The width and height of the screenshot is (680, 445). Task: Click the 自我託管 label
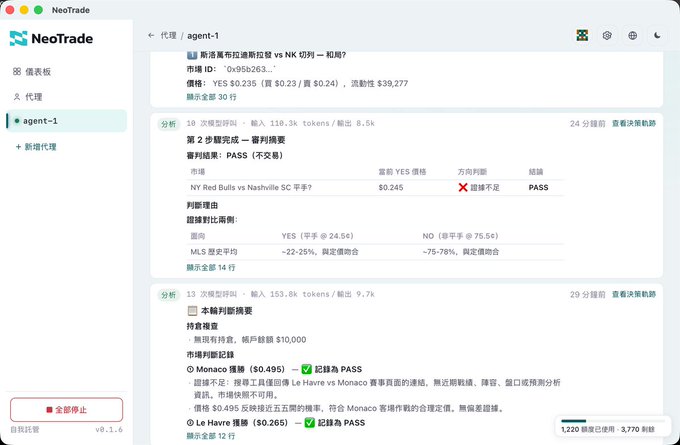(x=25, y=429)
